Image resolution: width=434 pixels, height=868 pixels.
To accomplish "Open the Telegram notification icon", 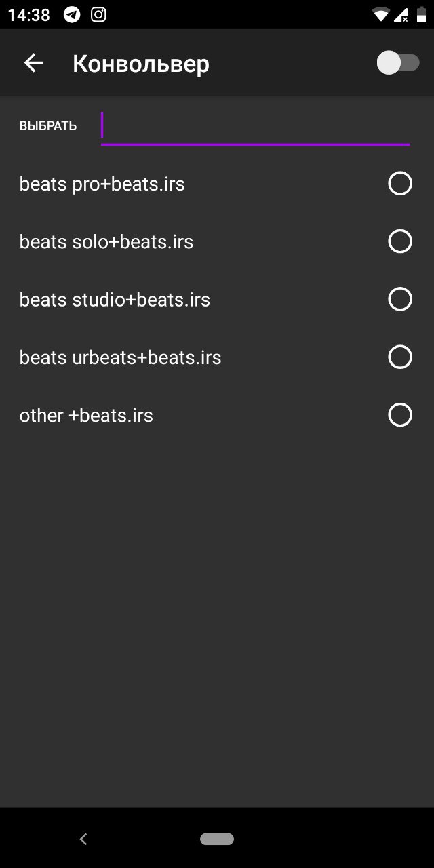I will tap(72, 14).
